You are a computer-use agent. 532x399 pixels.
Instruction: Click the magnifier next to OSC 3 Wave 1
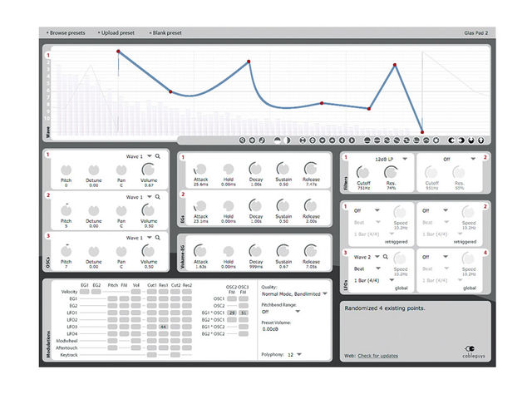point(158,238)
